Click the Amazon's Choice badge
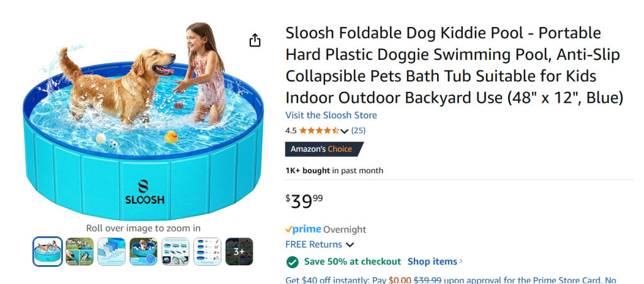The image size is (644, 284). point(324,149)
